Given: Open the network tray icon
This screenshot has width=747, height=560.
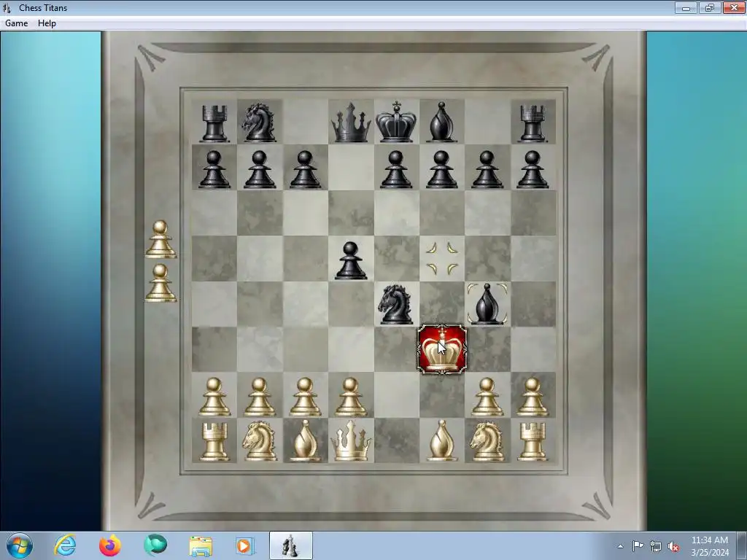Looking at the screenshot, I should (656, 546).
